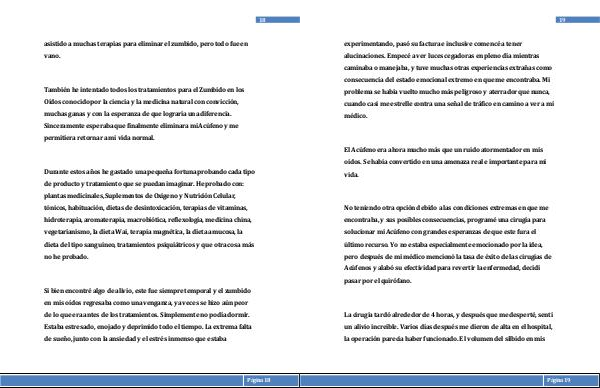Click the blue footer bar left of 'Página 18'
This screenshot has height=388, width=600.
point(122,380)
